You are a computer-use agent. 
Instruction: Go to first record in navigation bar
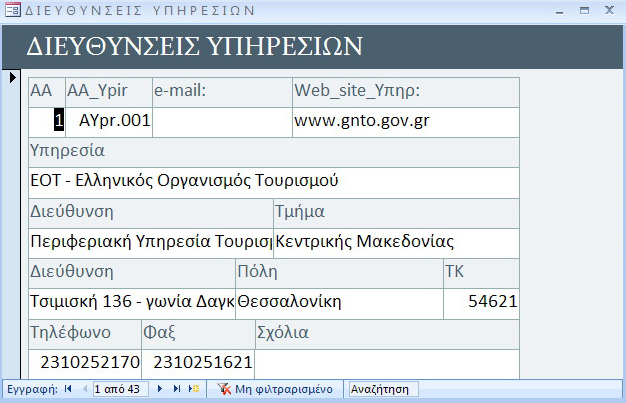pyautogui.click(x=68, y=388)
